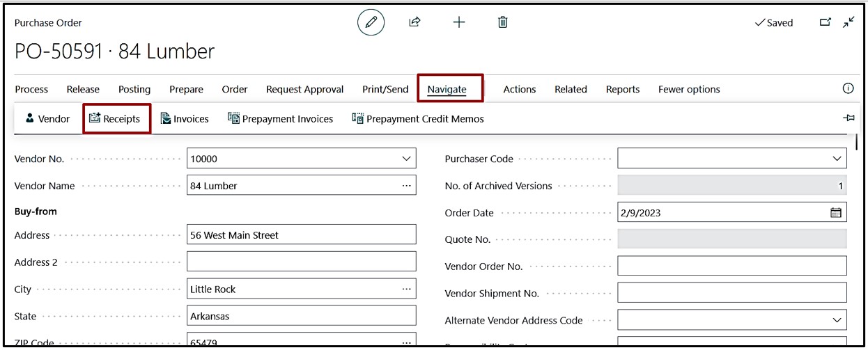Open the City lookup ellipsis
The width and height of the screenshot is (868, 350).
[406, 289]
